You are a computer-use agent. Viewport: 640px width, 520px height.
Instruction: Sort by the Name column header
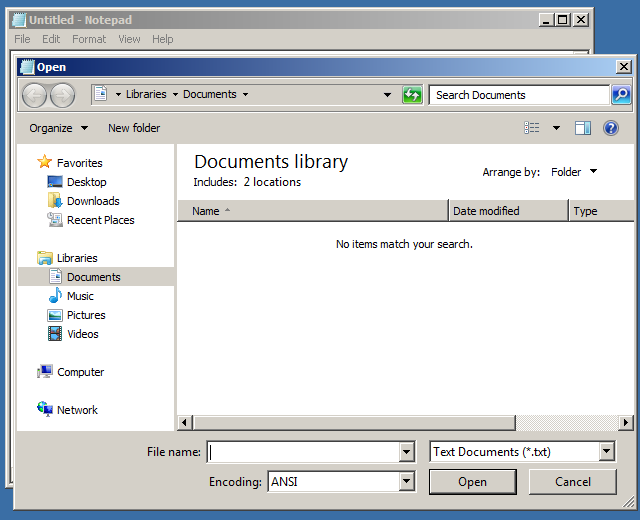coord(313,211)
